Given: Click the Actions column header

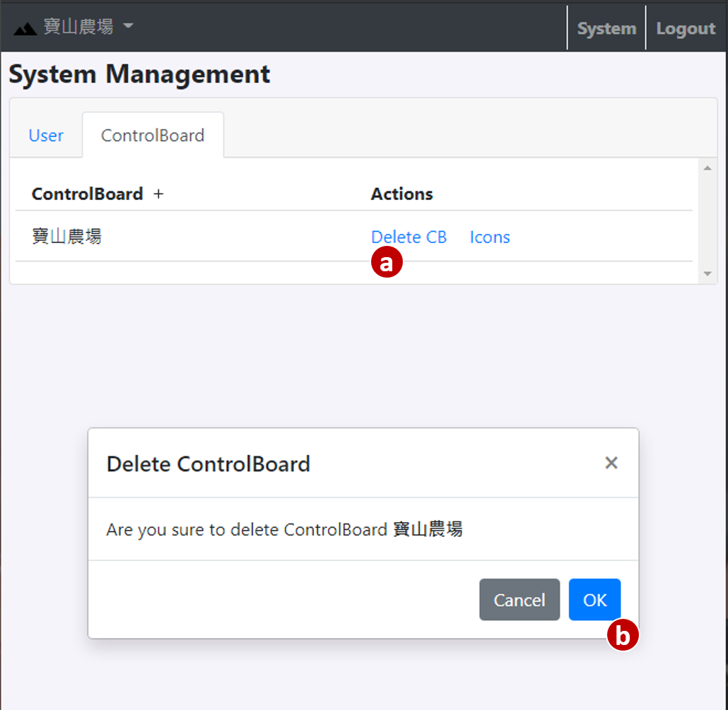Looking at the screenshot, I should point(401,194).
